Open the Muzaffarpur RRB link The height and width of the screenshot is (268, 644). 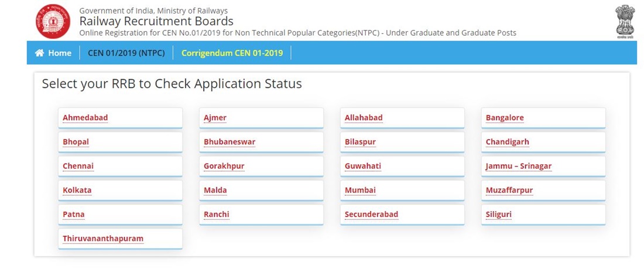[x=509, y=190]
